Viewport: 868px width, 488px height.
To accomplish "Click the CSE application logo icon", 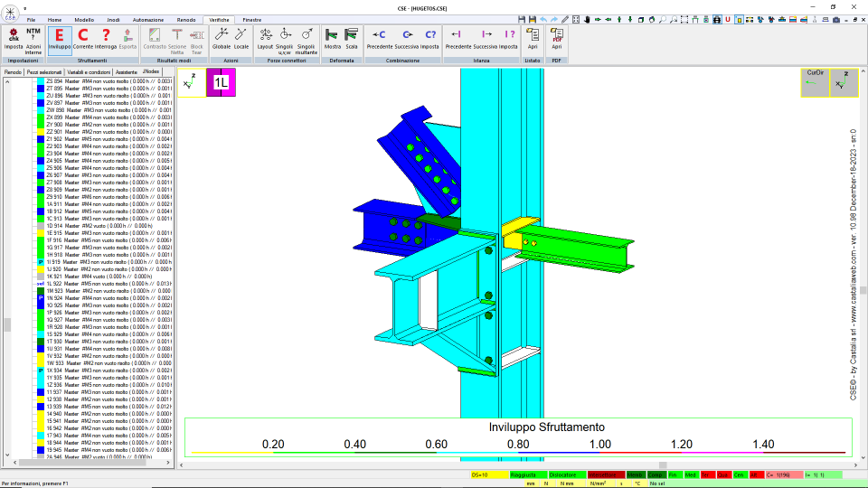I will click(10, 13).
